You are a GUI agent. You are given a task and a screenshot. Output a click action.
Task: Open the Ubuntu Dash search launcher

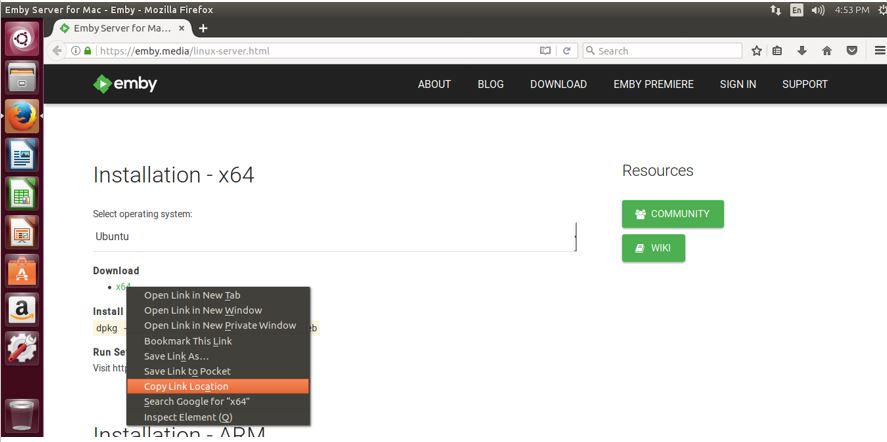pos(22,38)
